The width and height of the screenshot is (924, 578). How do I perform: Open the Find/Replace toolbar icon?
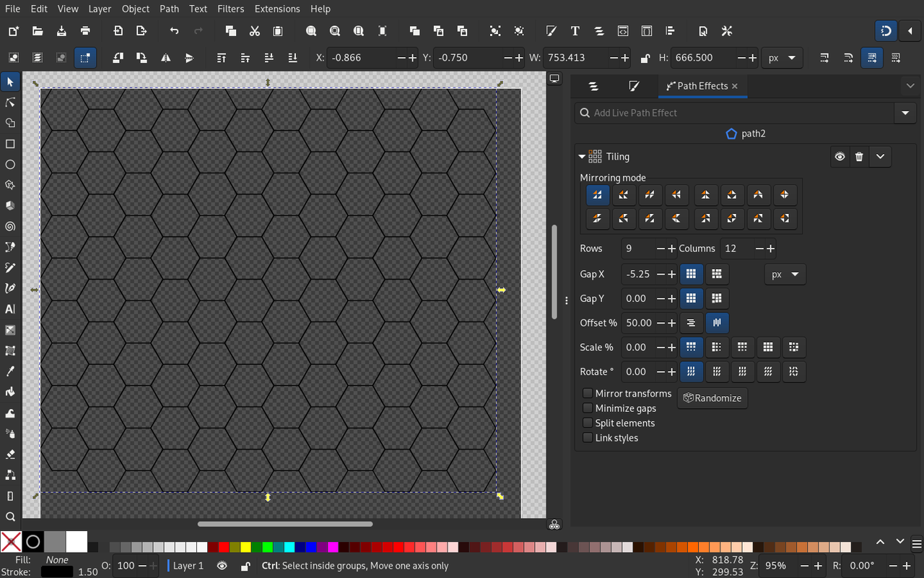702,31
